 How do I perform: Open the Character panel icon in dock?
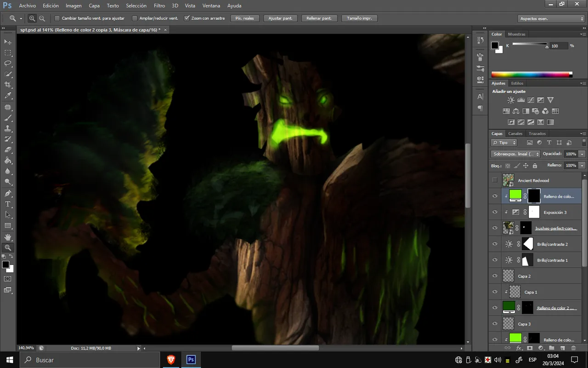click(x=480, y=97)
